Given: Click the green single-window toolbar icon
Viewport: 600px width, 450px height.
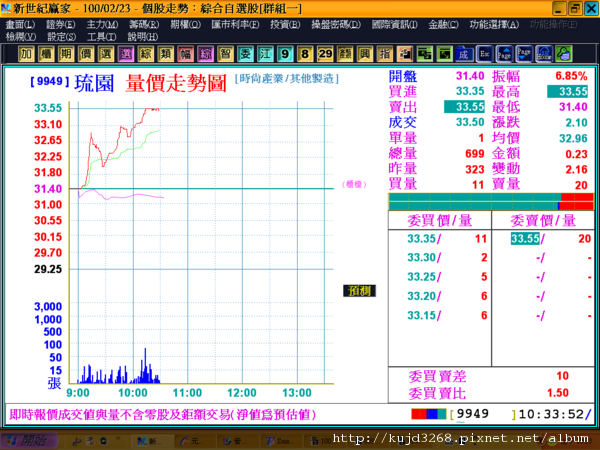Looking at the screenshot, I should coord(444,54).
